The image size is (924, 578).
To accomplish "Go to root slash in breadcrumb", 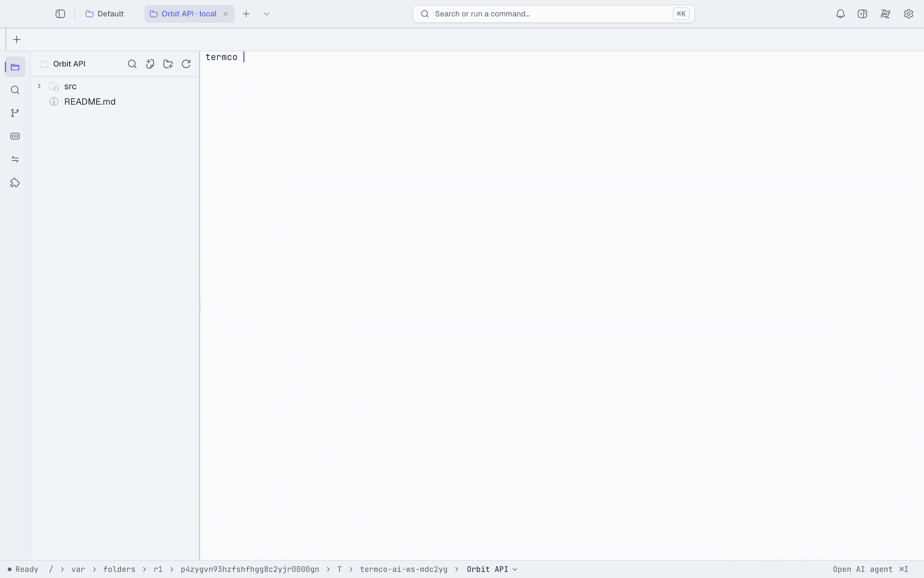I will pos(51,569).
